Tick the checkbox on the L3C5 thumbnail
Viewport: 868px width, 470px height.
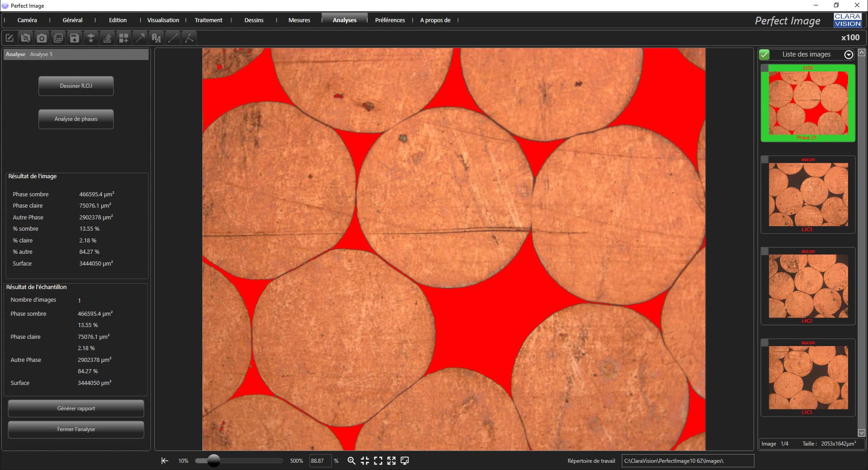765,342
